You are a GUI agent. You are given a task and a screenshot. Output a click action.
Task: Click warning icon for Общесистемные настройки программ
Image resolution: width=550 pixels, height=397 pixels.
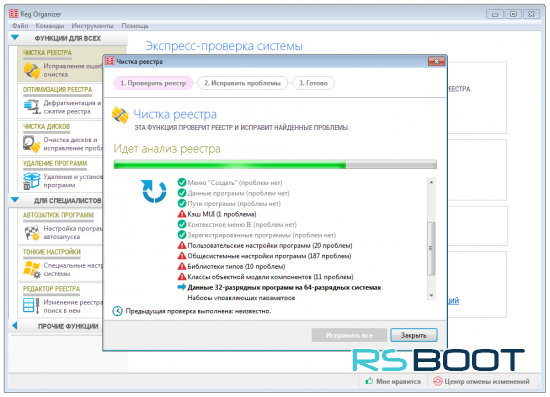tap(182, 256)
